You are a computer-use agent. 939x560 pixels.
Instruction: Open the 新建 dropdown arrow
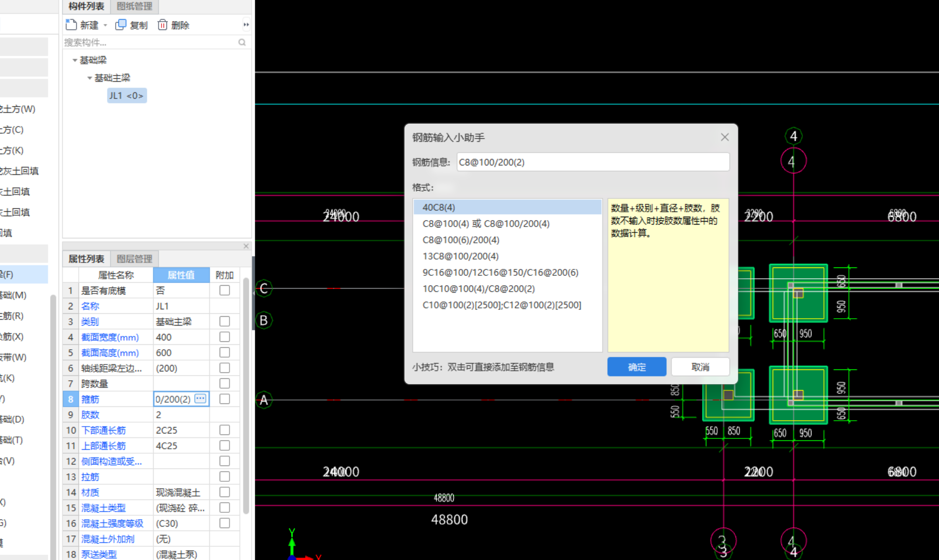[x=105, y=25]
